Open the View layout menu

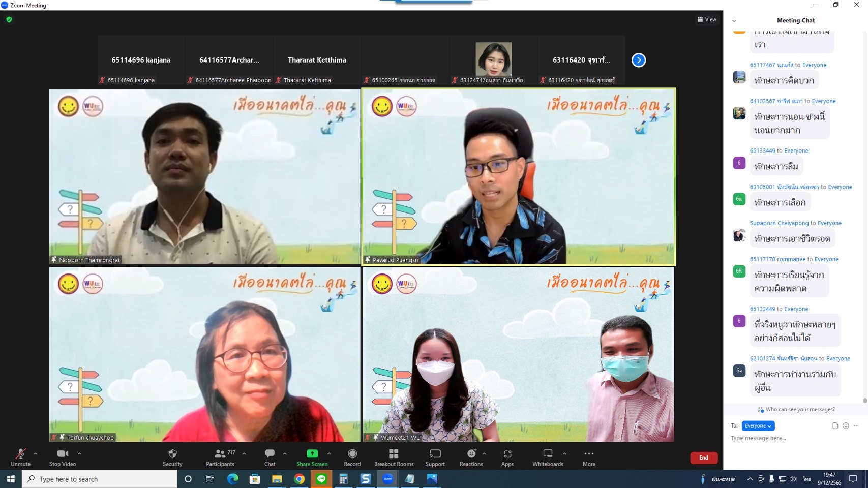[x=706, y=19]
